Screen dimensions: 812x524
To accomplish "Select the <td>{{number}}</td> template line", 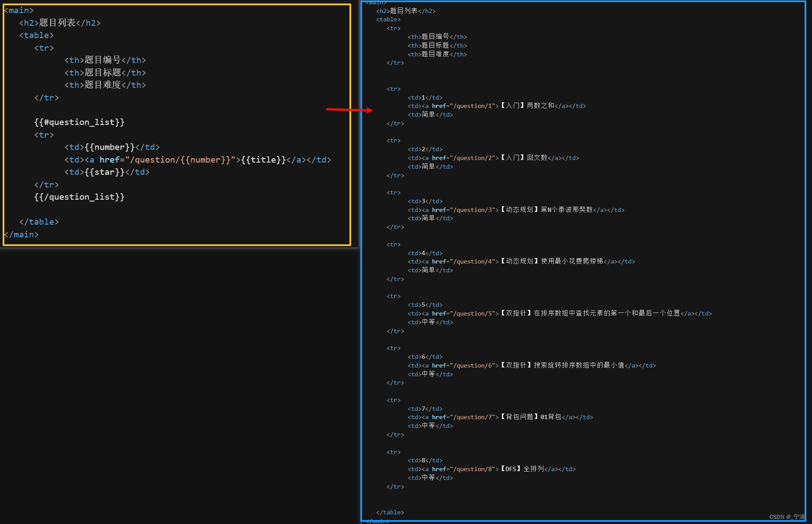I will coord(112,147).
